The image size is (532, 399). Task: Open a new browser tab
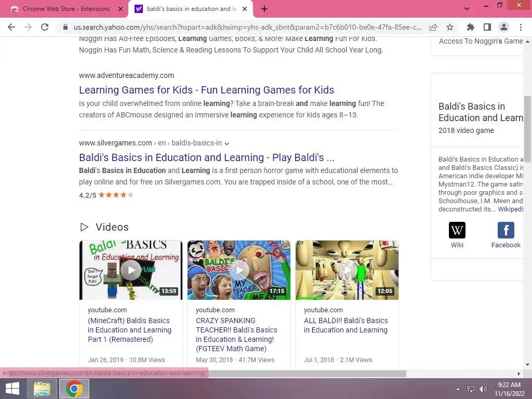point(264,9)
